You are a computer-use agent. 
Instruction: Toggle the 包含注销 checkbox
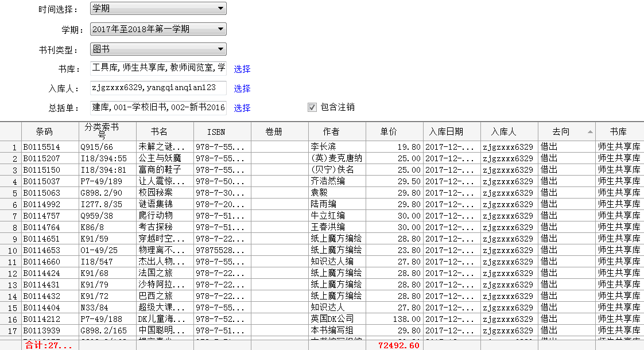[x=312, y=107]
